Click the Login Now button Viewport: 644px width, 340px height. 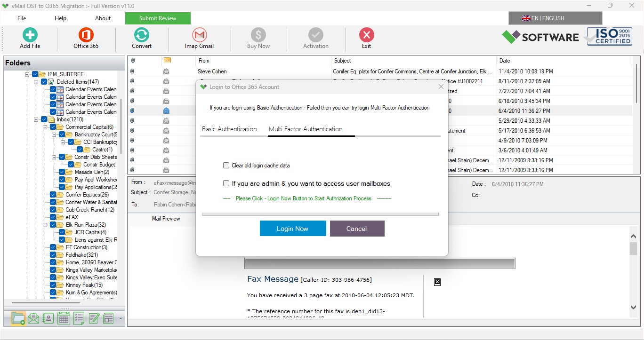click(x=293, y=229)
